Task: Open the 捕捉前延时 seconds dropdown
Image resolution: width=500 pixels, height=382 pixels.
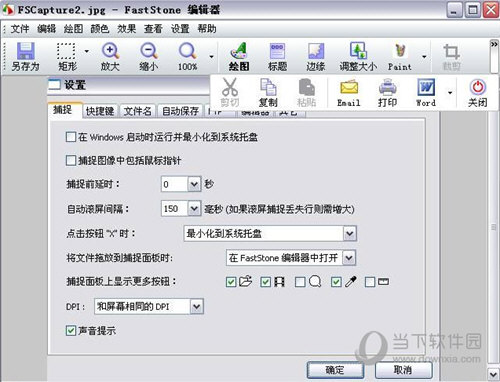Action: 194,184
